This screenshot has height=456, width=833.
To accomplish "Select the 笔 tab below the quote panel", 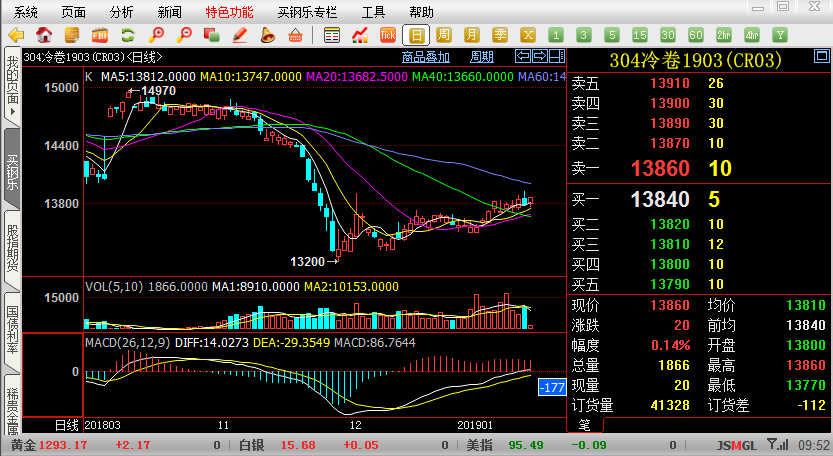I will 584,425.
